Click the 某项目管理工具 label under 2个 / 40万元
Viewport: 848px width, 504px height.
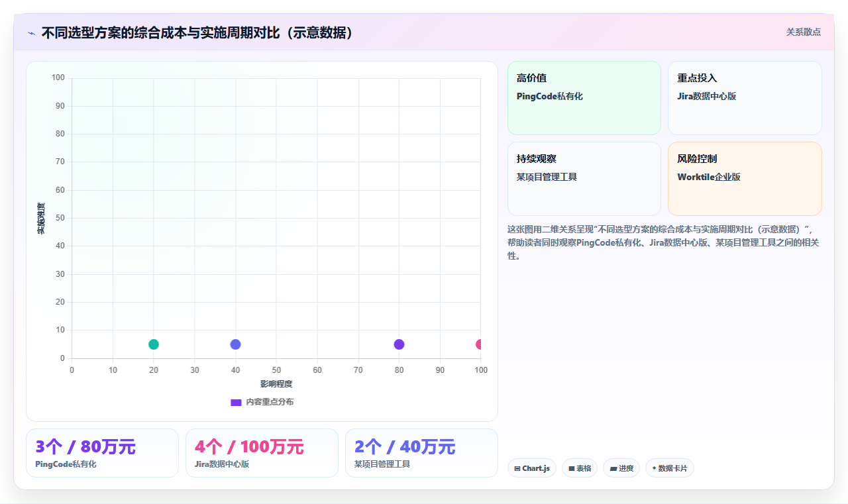[382, 464]
